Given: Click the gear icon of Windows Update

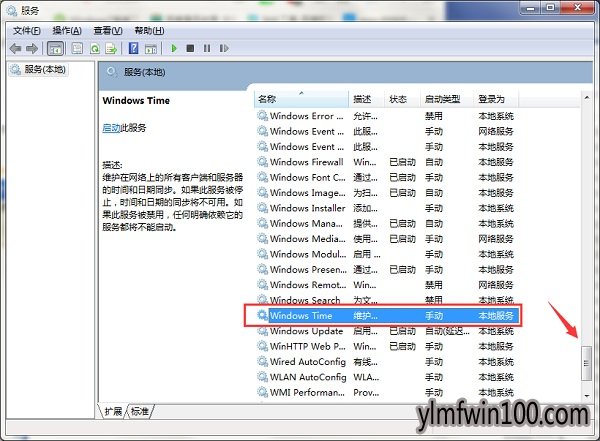Looking at the screenshot, I should pos(262,331).
